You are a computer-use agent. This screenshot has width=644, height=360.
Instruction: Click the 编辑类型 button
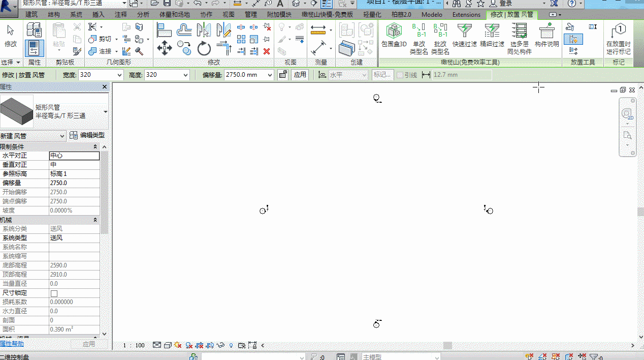tap(87, 135)
